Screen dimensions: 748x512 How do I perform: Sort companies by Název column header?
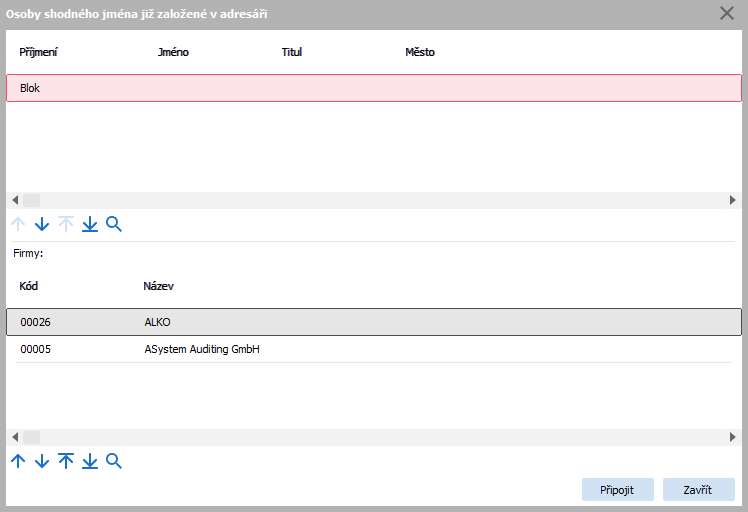(x=159, y=286)
